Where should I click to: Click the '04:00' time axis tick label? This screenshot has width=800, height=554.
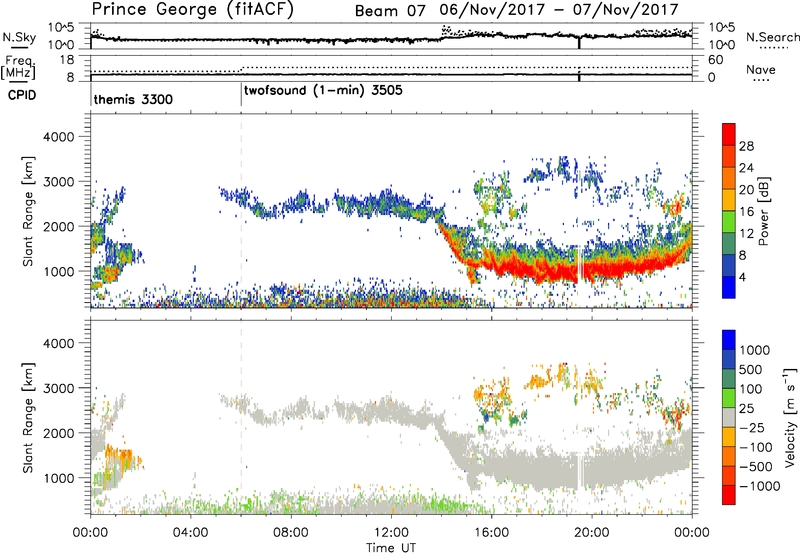190,533
